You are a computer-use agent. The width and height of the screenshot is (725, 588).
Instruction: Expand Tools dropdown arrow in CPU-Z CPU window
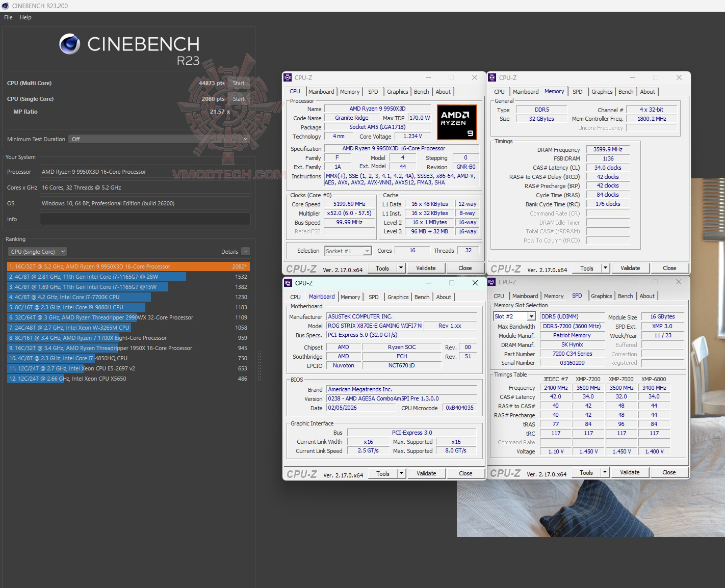click(401, 268)
